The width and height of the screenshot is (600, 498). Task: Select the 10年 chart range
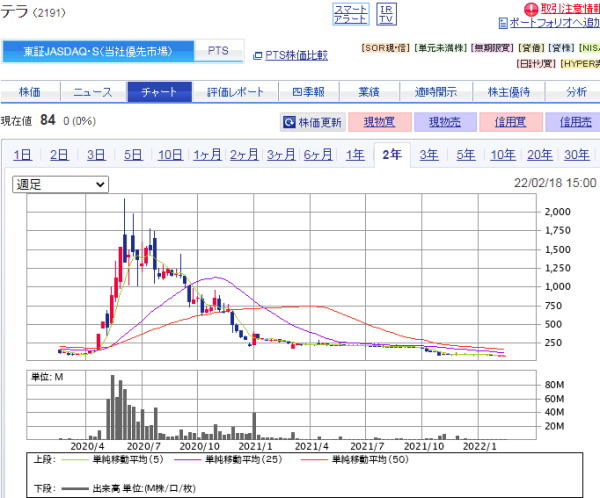[503, 154]
